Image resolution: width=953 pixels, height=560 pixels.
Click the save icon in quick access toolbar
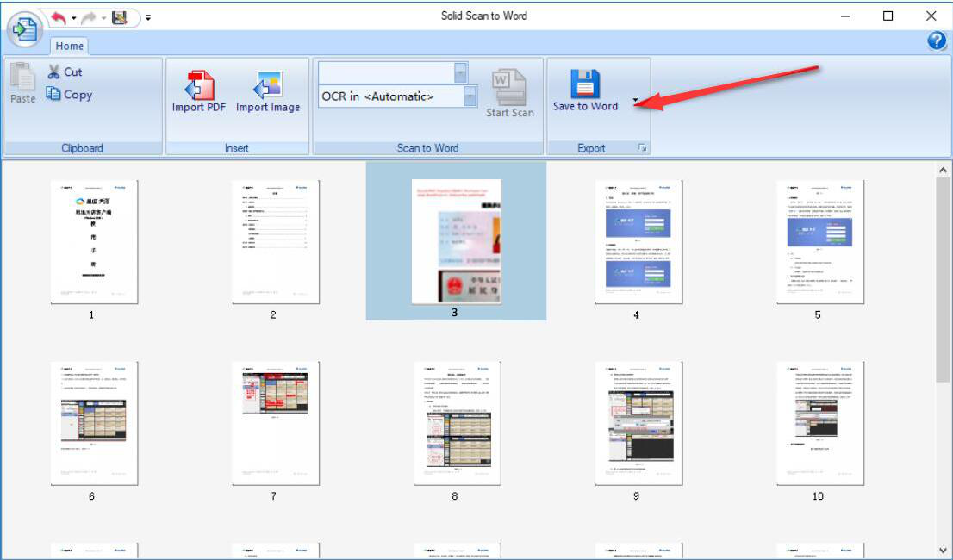click(120, 17)
